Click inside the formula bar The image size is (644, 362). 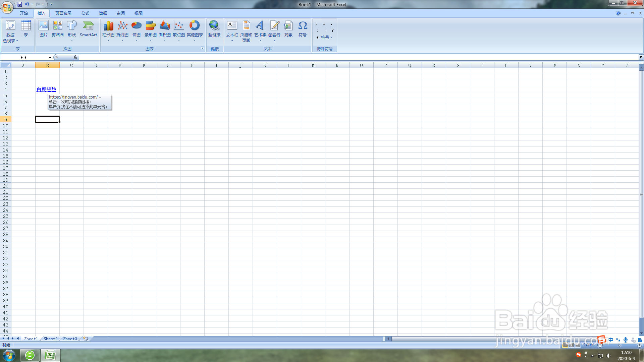(x=168, y=57)
